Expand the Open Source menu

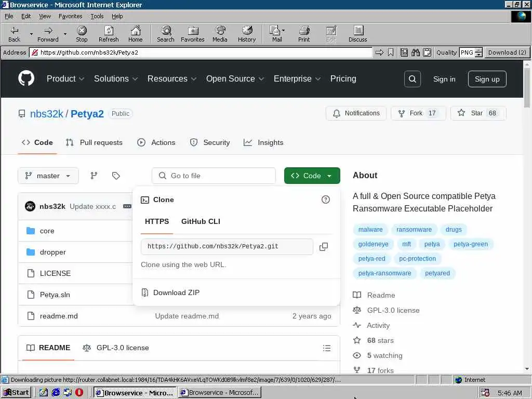click(235, 79)
